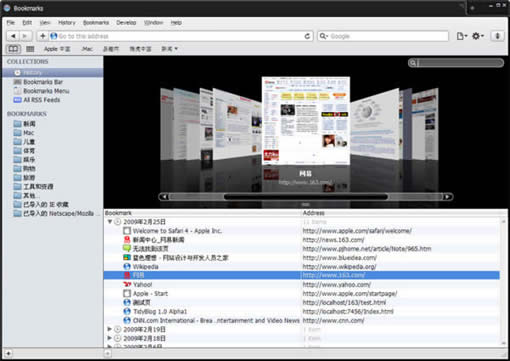This screenshot has width=510, height=361.
Task: Click the Google search field
Action: pos(383,36)
